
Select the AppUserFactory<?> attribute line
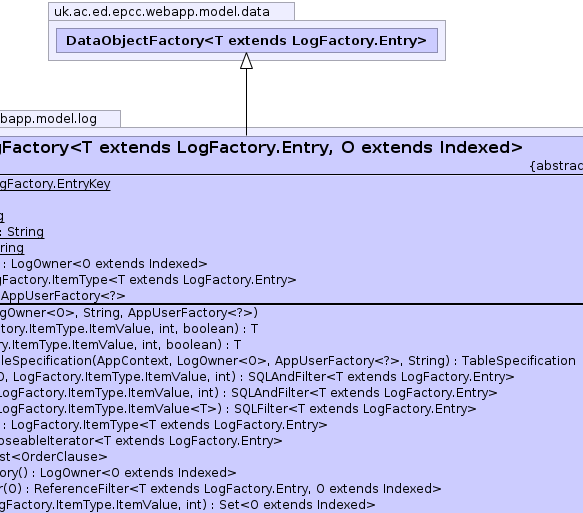(x=62, y=296)
